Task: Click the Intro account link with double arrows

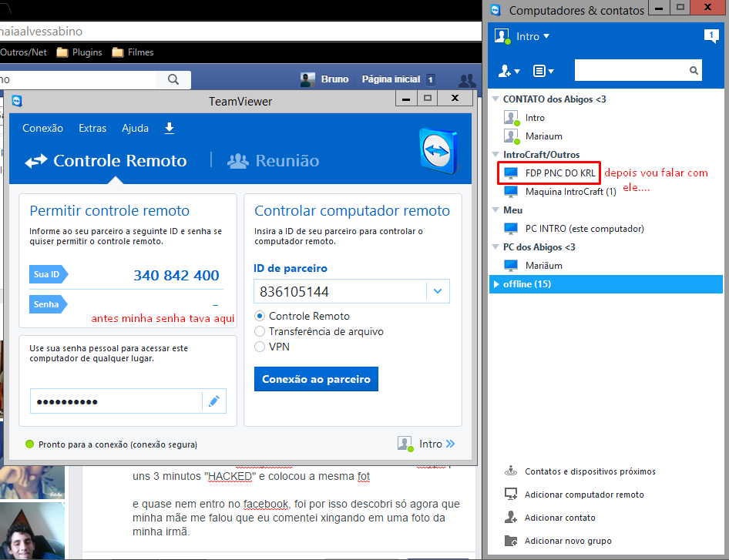Action: (426, 444)
